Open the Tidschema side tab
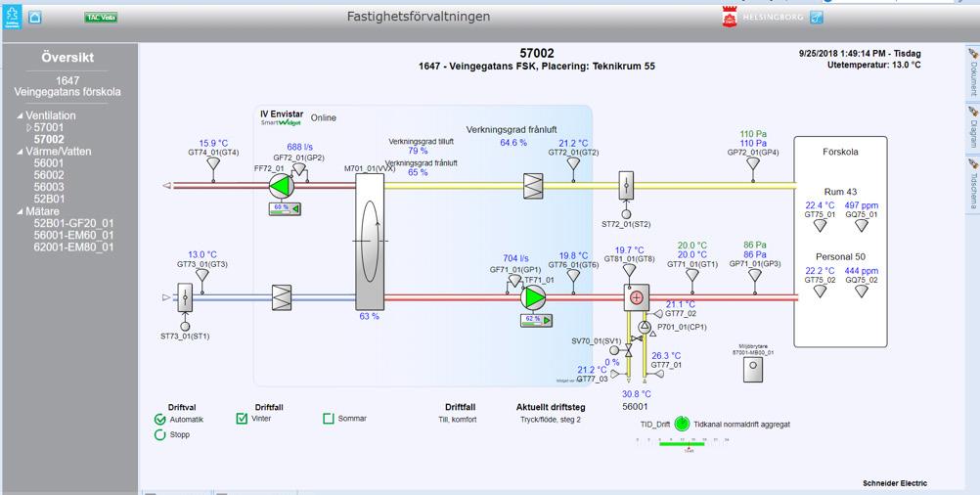Viewport: 980px width, 495px height. 972,184
